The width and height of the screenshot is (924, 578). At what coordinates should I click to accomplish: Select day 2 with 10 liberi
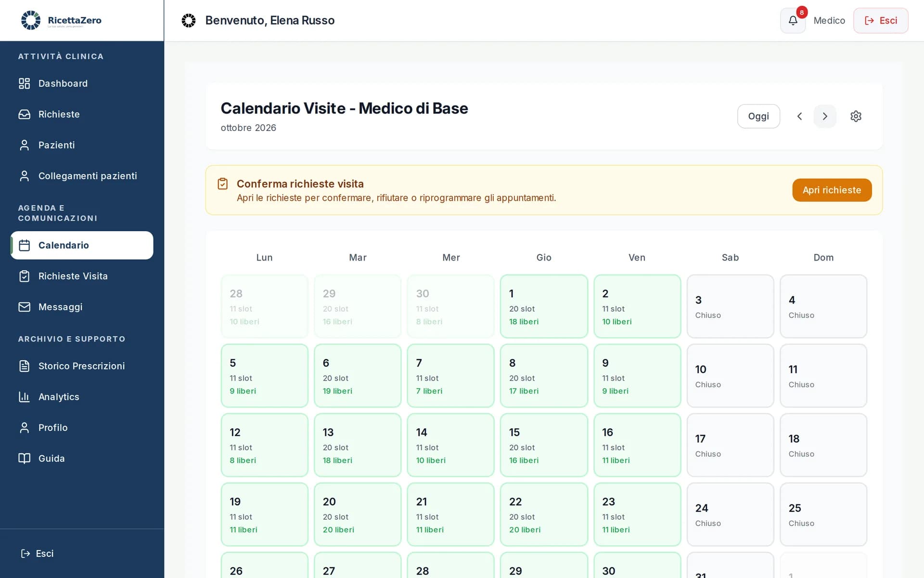pos(637,306)
